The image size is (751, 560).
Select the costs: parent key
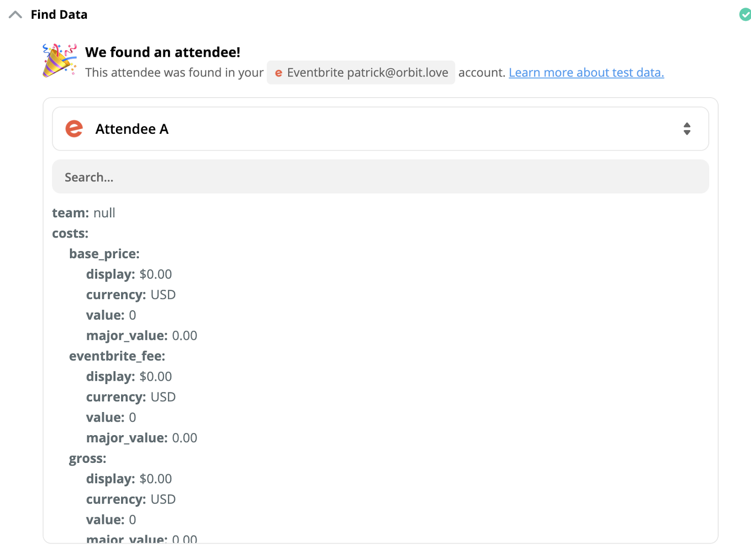(x=70, y=233)
